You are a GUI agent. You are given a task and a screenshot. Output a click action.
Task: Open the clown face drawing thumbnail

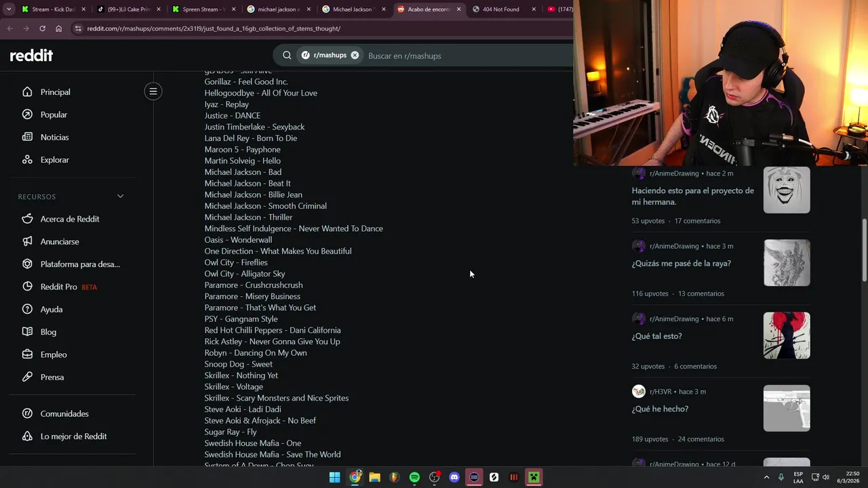pos(787,190)
